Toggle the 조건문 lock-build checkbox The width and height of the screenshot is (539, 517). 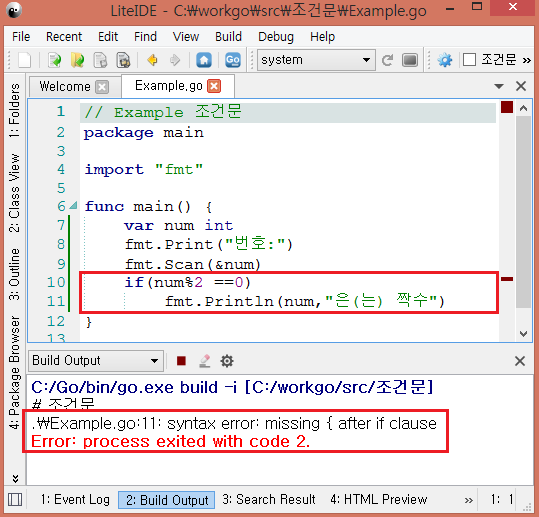pos(469,59)
